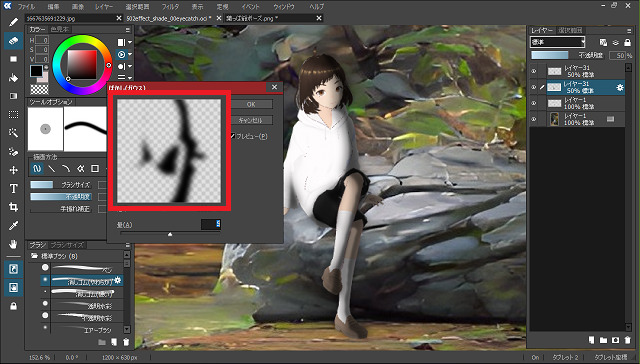Click the 量 slider track in blur dialog

point(170,234)
